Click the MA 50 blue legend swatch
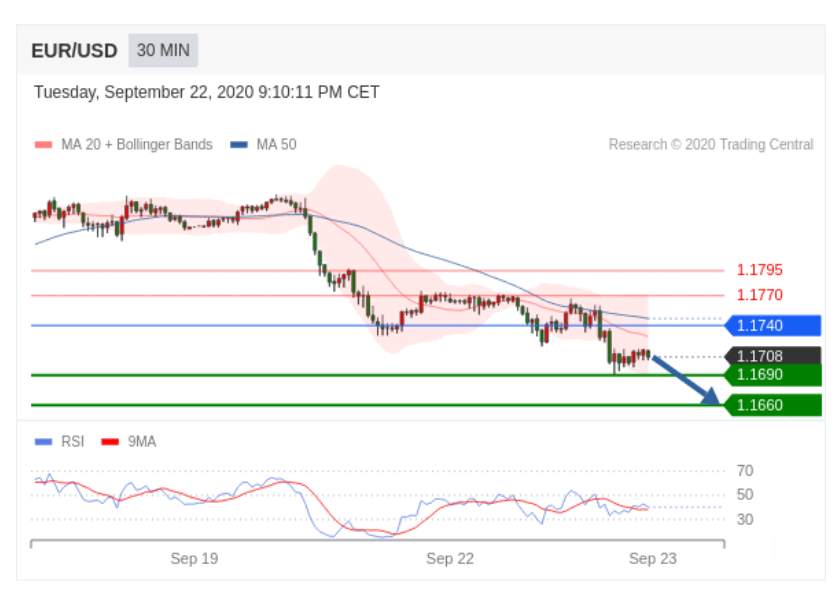This screenshot has width=837, height=604. click(239, 145)
